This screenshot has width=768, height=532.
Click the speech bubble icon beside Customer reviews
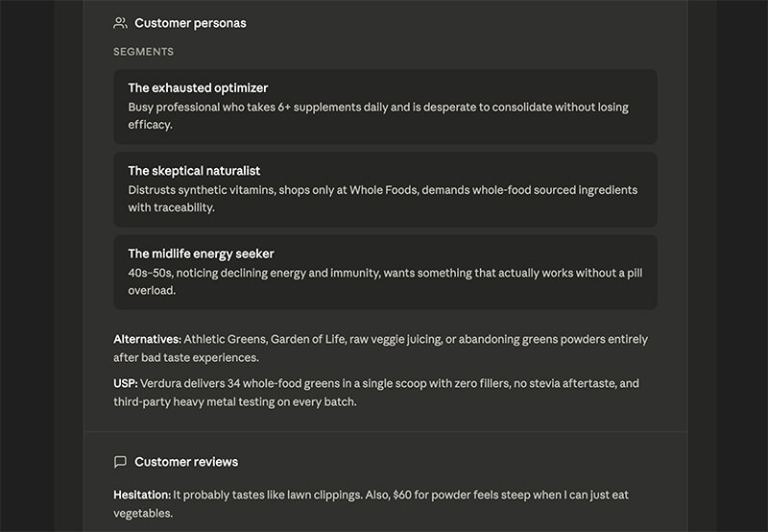tap(120, 462)
